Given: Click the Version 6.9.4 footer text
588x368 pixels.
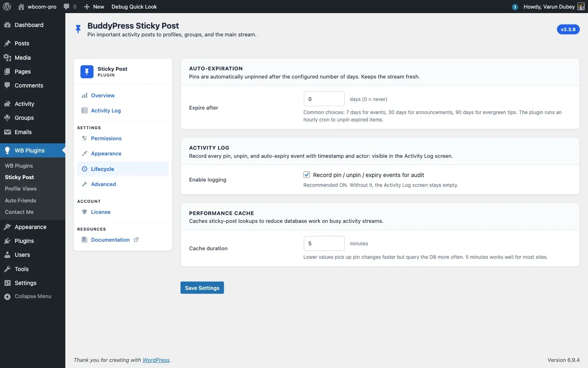Looking at the screenshot, I should (x=563, y=360).
